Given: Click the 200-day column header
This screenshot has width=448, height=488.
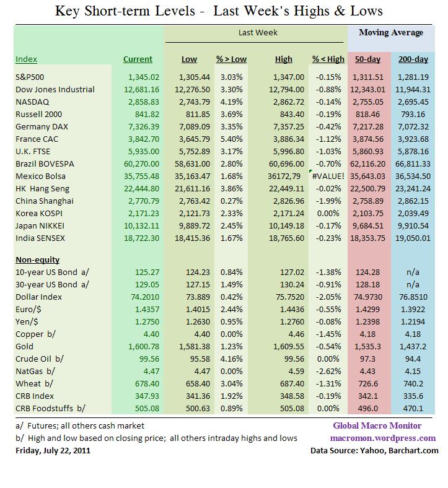Looking at the screenshot, I should click(x=412, y=59).
